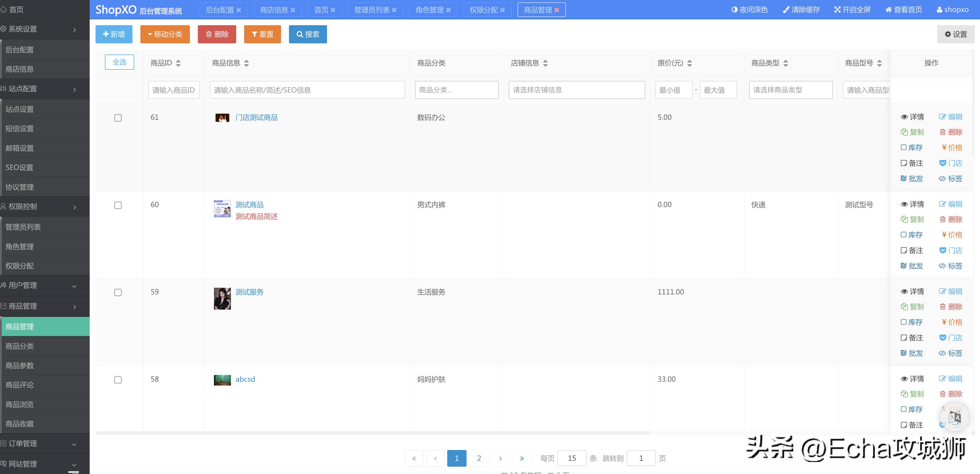Click the 请输入商品ID input field

pyautogui.click(x=174, y=90)
